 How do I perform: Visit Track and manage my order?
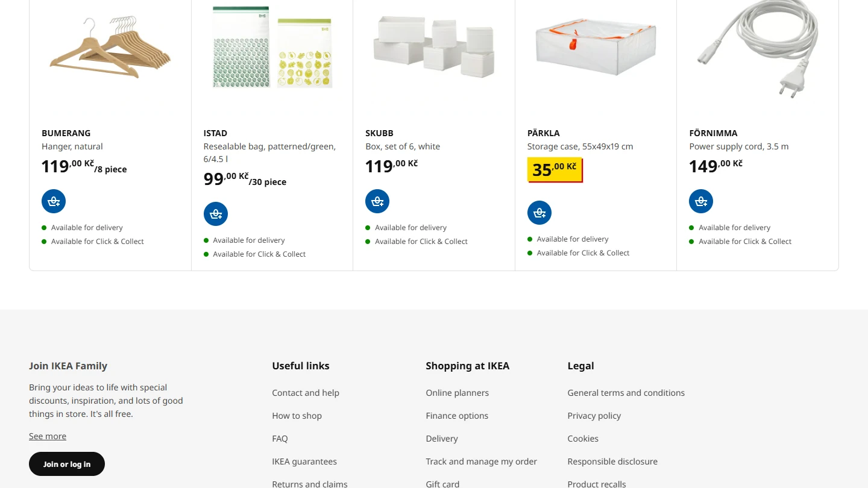point(481,461)
